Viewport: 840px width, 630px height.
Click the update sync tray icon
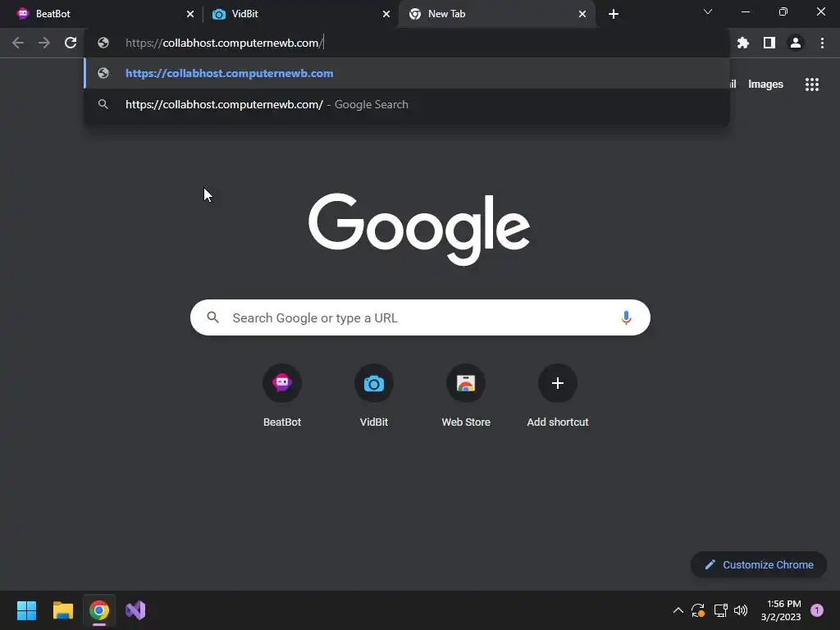click(698, 610)
